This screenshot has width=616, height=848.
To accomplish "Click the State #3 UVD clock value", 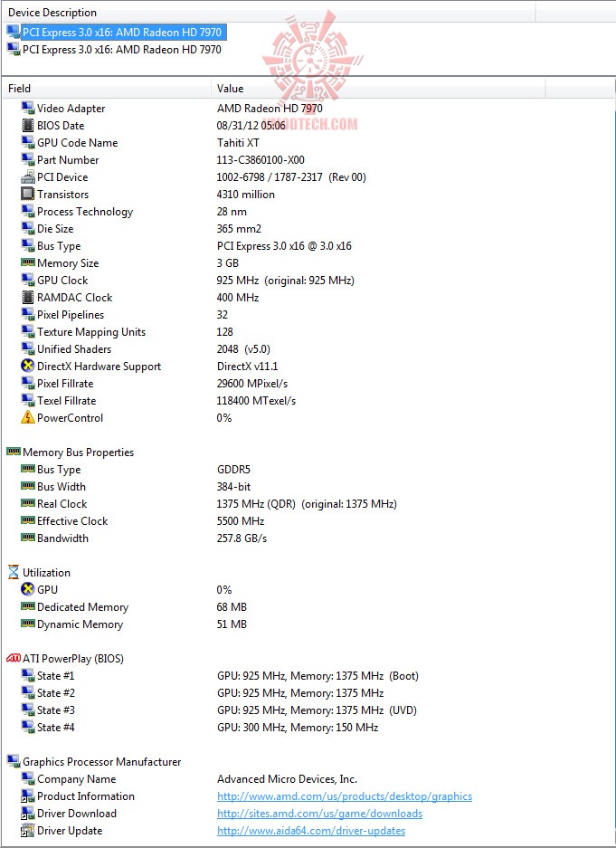I will click(317, 710).
